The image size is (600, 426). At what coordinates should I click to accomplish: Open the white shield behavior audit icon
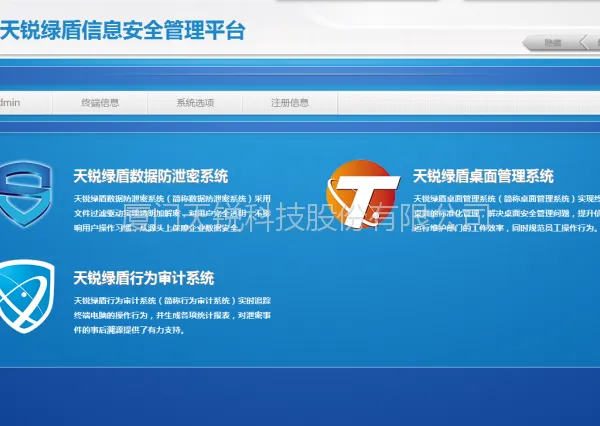[27, 296]
